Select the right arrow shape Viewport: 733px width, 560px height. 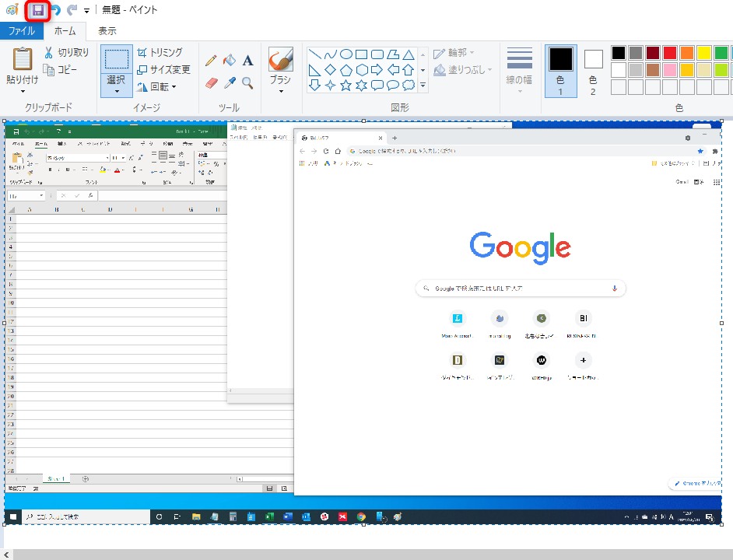point(377,70)
